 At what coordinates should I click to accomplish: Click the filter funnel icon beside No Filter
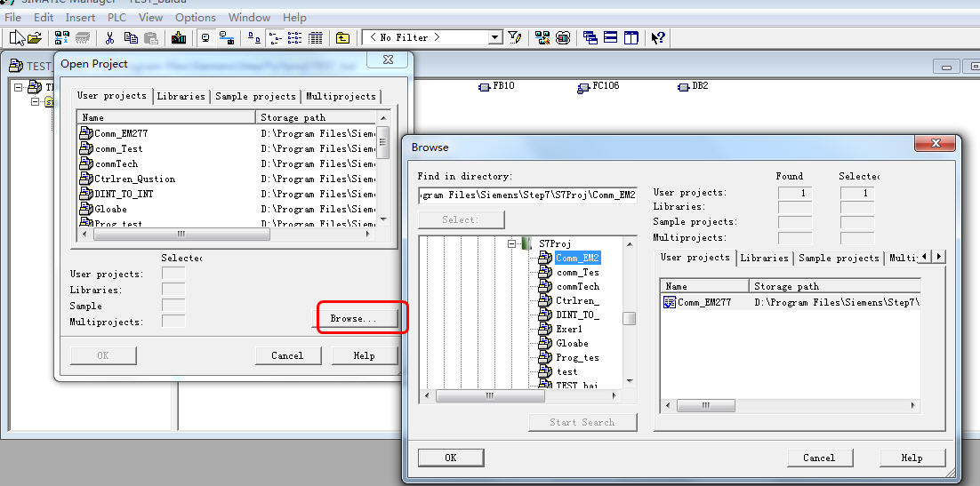pos(514,38)
